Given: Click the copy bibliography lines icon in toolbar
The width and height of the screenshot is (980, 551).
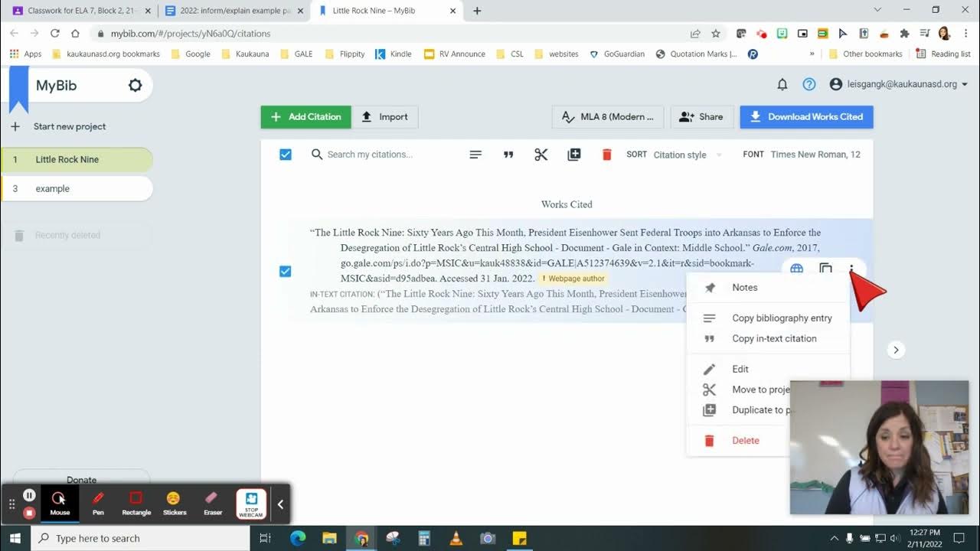Looking at the screenshot, I should tap(475, 155).
